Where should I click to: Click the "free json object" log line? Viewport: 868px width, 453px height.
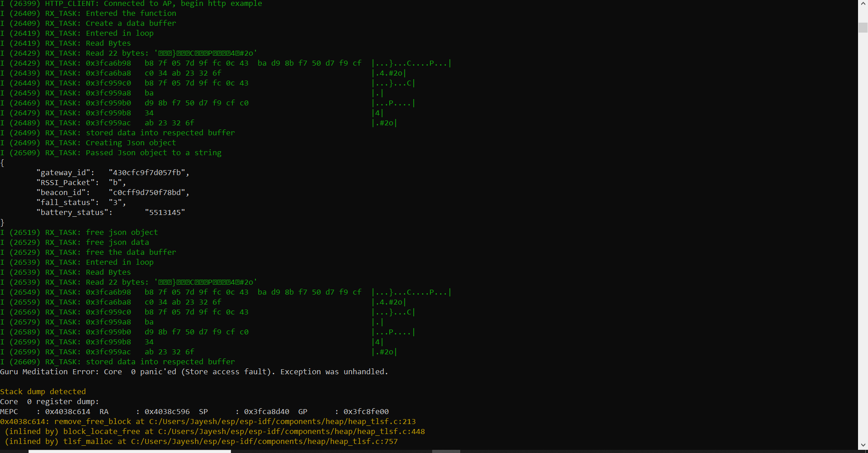tap(79, 232)
